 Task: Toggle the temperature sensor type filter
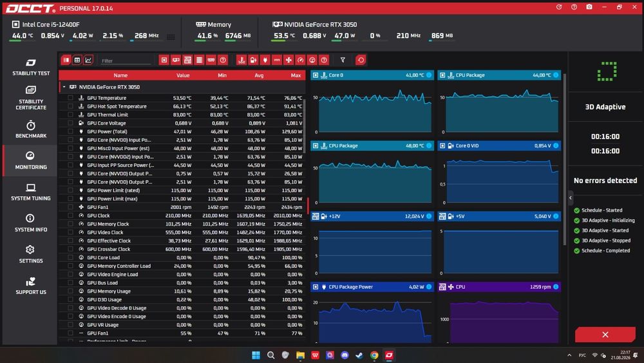point(241,60)
